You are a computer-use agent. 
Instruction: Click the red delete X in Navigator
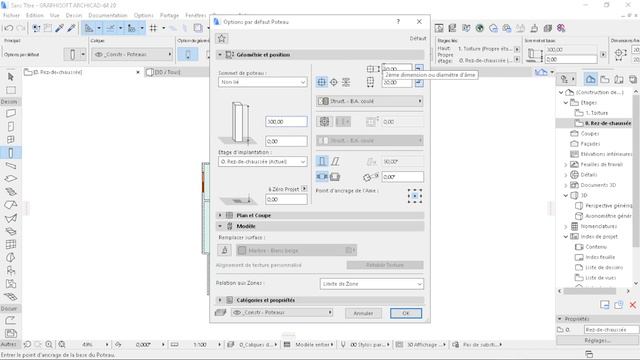[x=633, y=305]
